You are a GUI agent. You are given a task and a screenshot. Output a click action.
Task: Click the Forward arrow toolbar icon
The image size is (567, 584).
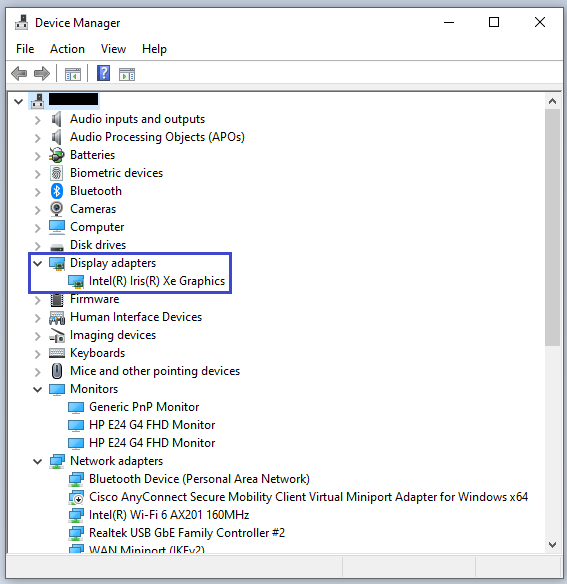(42, 73)
